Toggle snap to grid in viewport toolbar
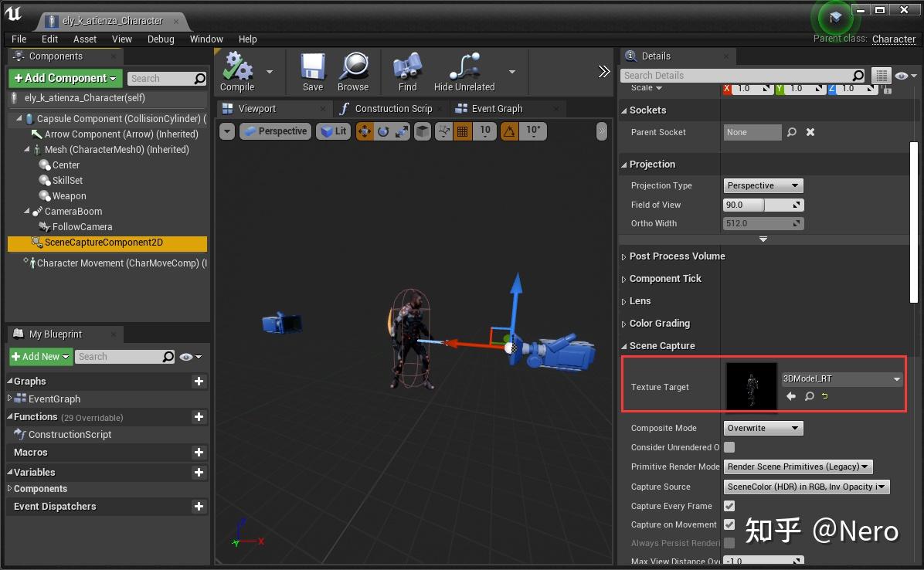Image resolution: width=924 pixels, height=570 pixels. (x=461, y=131)
